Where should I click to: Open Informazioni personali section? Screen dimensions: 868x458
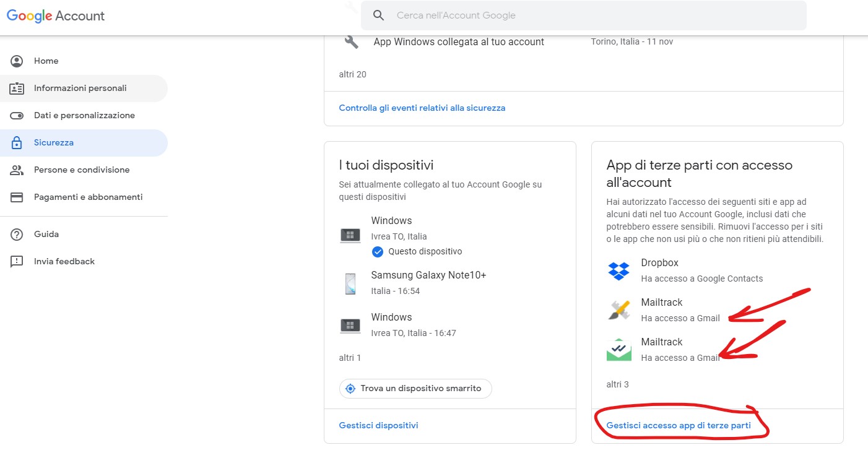click(x=80, y=89)
